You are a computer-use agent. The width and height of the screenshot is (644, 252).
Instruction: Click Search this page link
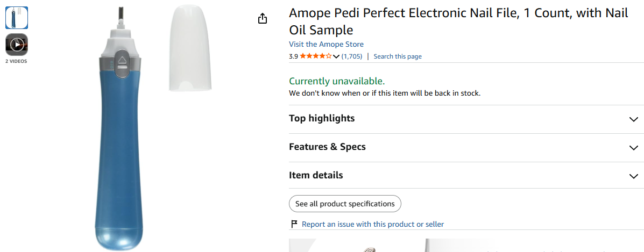[398, 56]
